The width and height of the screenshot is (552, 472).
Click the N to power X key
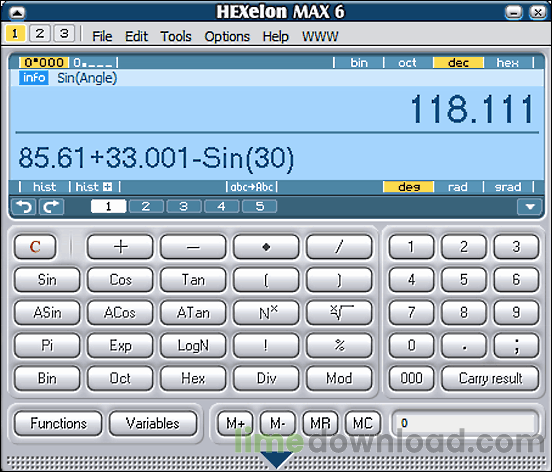[x=266, y=313]
